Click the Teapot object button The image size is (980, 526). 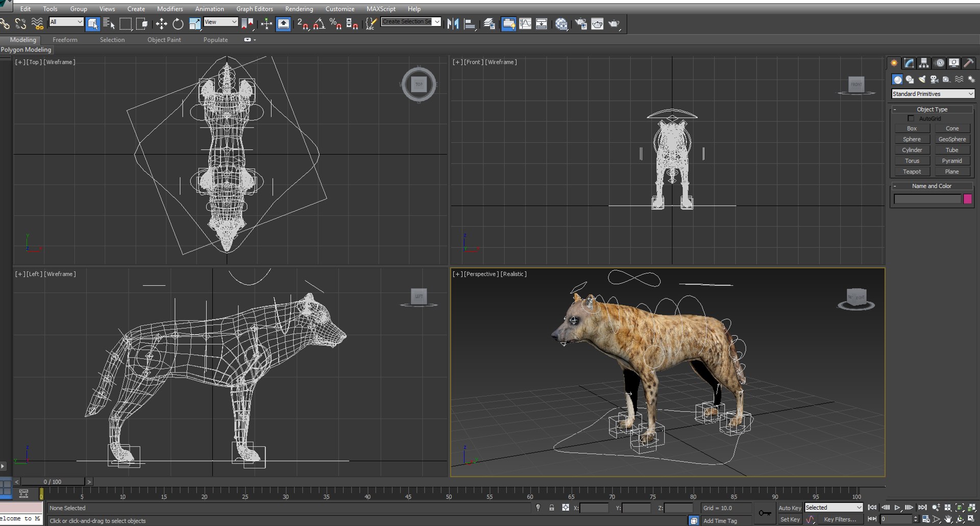pyautogui.click(x=912, y=172)
